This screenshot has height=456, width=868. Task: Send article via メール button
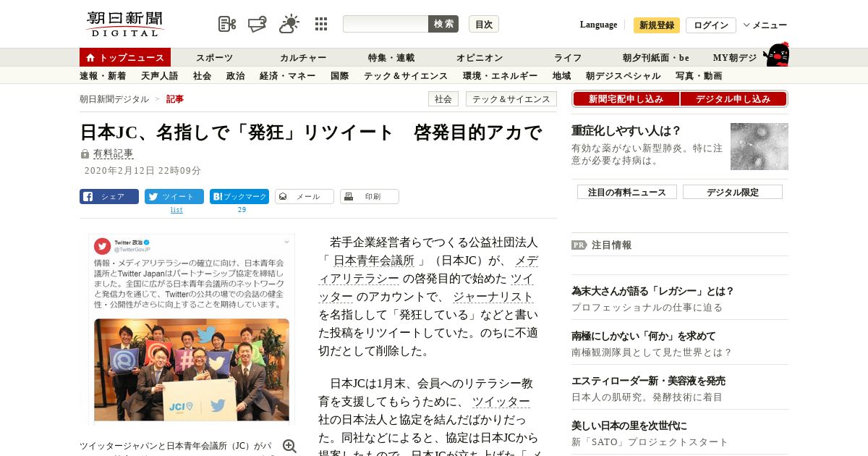[305, 196]
